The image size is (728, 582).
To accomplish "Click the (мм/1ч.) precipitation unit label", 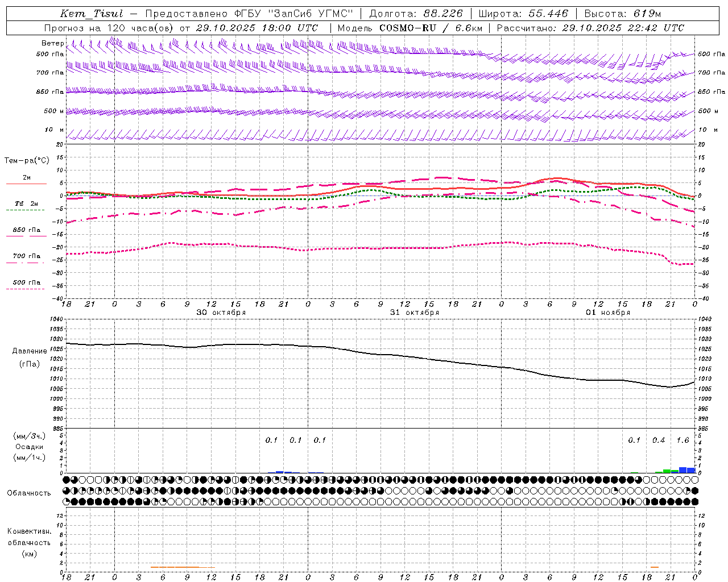I will pos(30,458).
